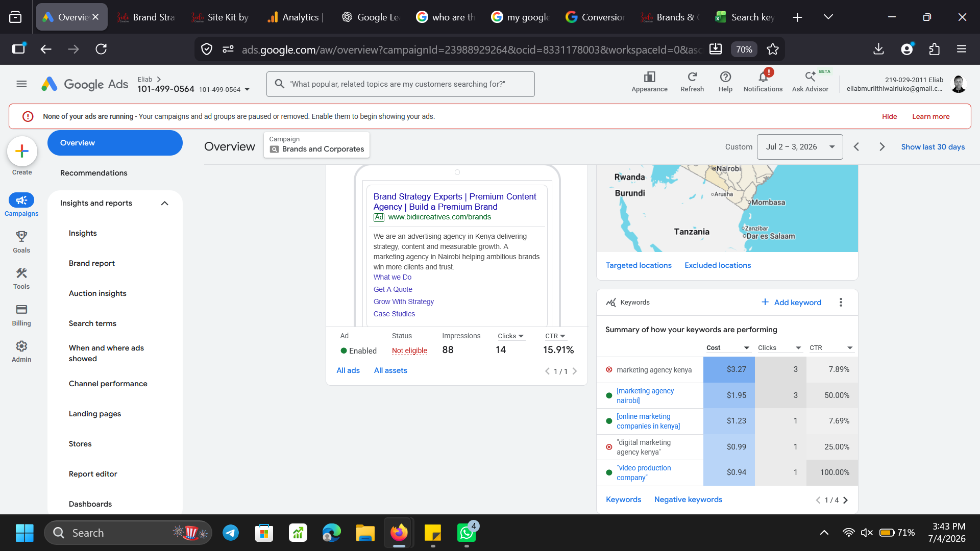The width and height of the screenshot is (980, 551).
Task: Open Campaigns in the left rail
Action: (21, 205)
